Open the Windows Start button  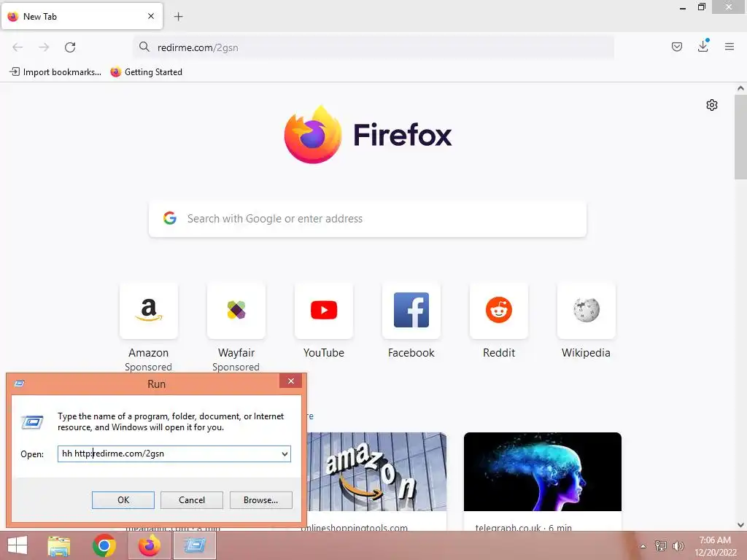pyautogui.click(x=18, y=545)
